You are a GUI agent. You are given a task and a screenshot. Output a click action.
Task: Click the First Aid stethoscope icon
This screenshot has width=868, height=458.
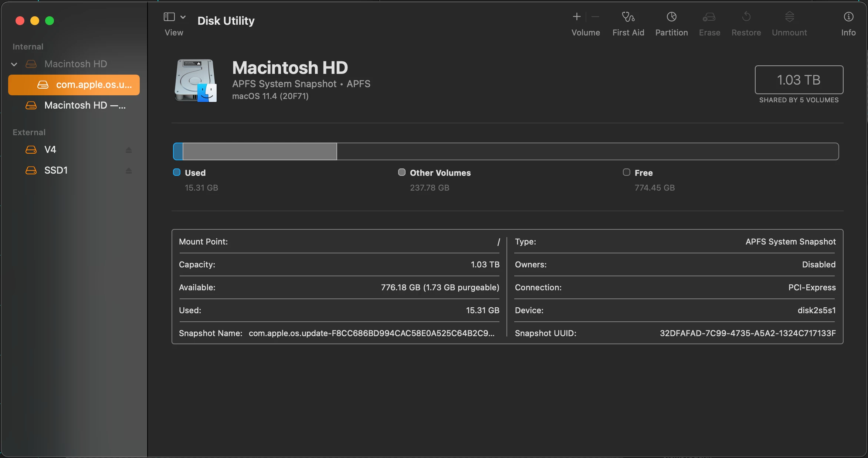628,17
